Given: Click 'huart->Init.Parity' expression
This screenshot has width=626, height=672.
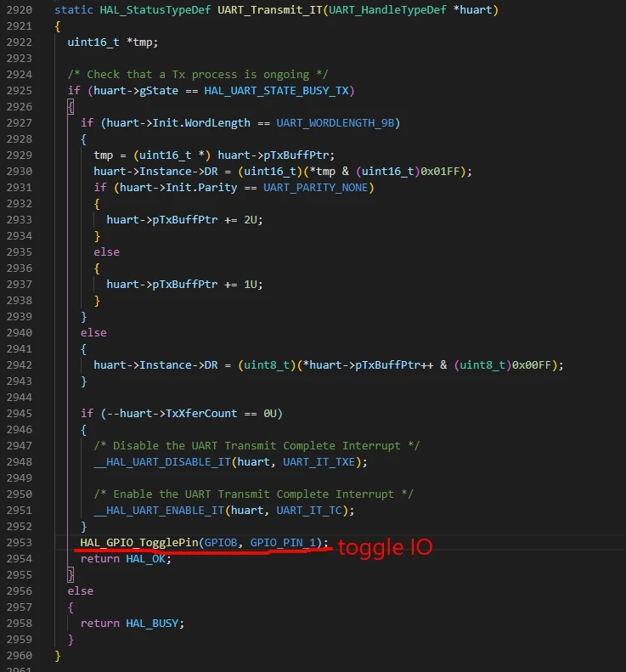Looking at the screenshot, I should click(x=178, y=188).
